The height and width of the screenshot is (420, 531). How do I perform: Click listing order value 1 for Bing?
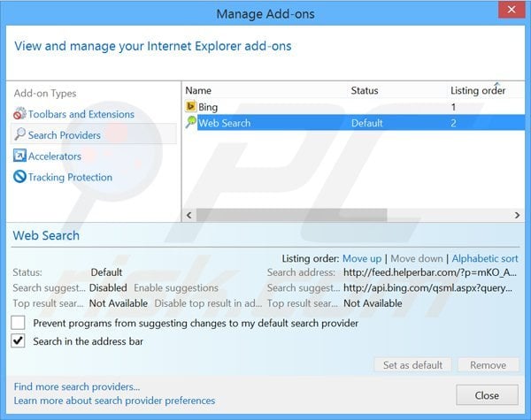453,107
